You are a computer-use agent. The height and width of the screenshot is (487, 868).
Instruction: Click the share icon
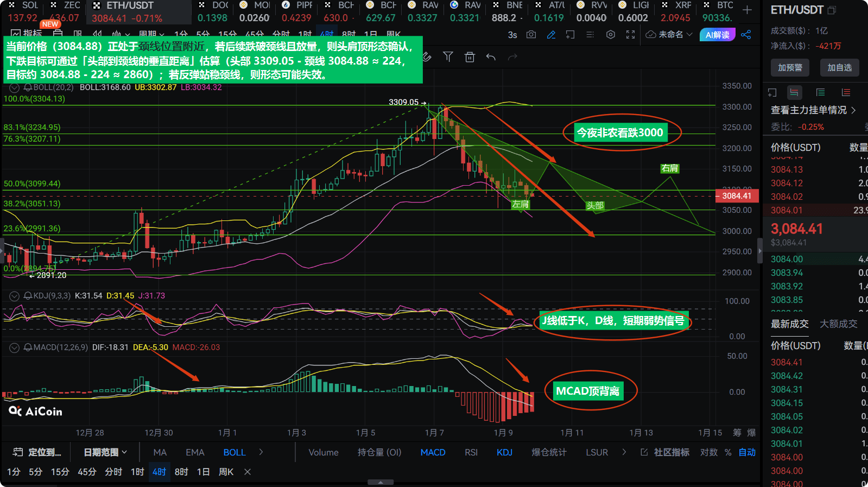(746, 35)
